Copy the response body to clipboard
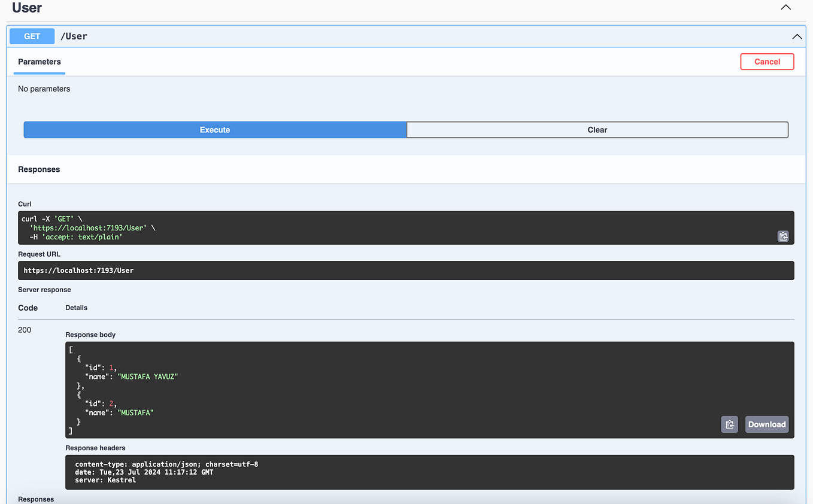 tap(729, 424)
